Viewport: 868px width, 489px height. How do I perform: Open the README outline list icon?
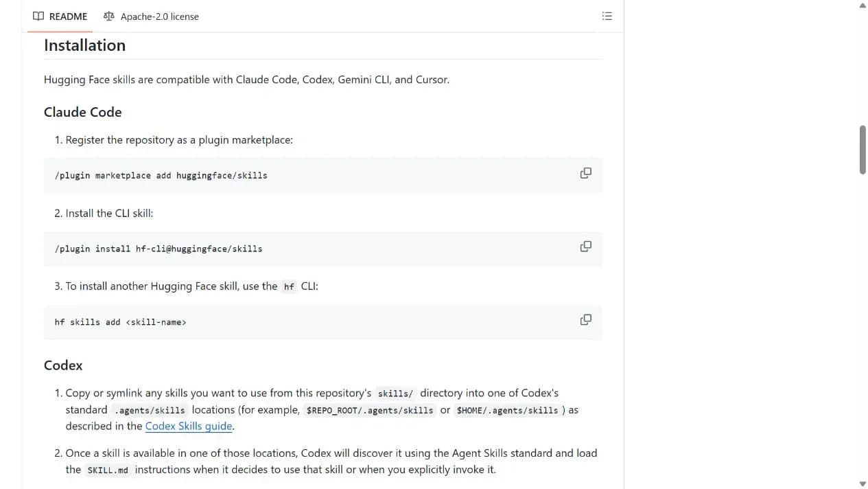click(607, 16)
